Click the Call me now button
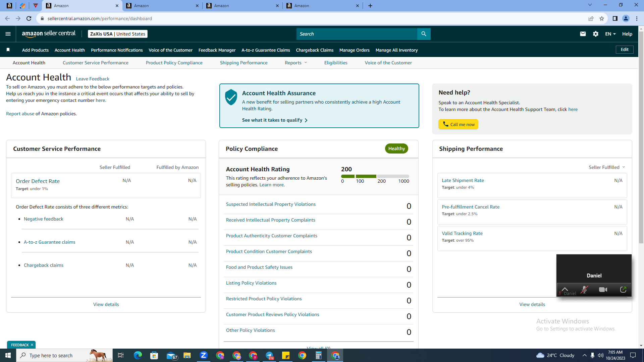Viewport: 644px width, 362px height. [x=458, y=124]
